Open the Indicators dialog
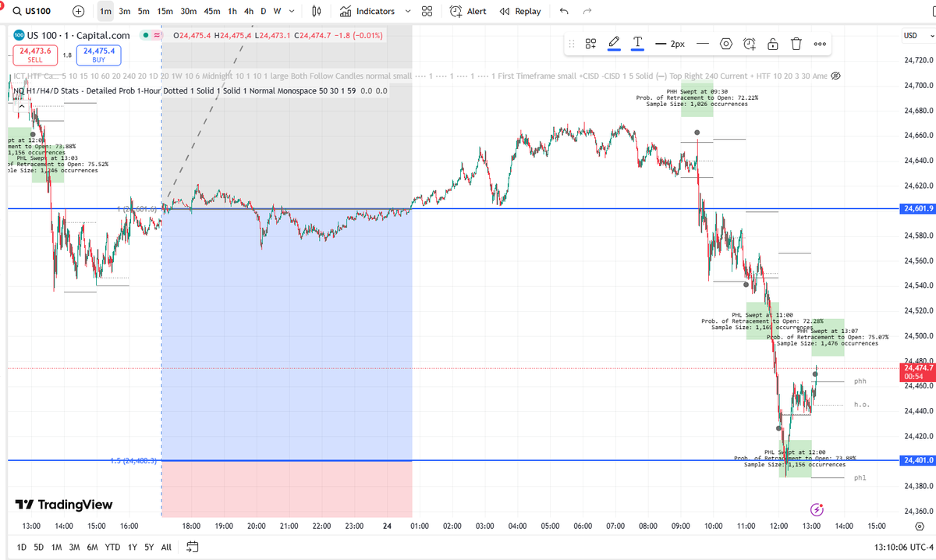 coord(367,12)
